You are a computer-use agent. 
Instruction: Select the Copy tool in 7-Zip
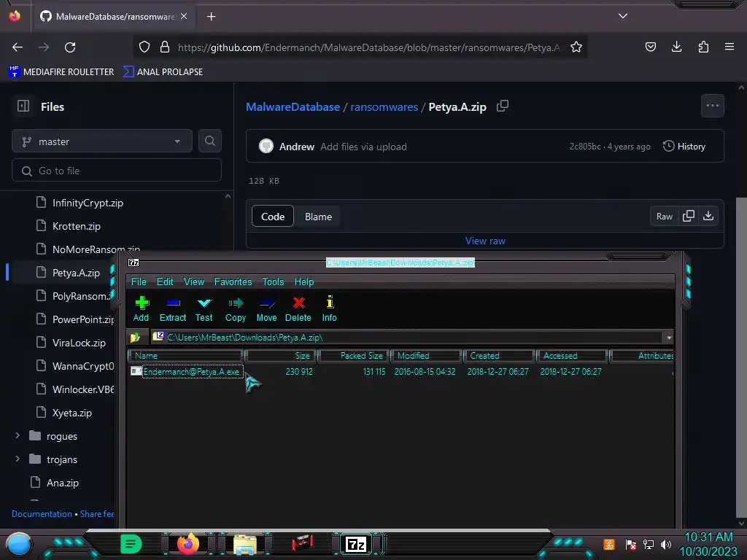click(x=236, y=309)
